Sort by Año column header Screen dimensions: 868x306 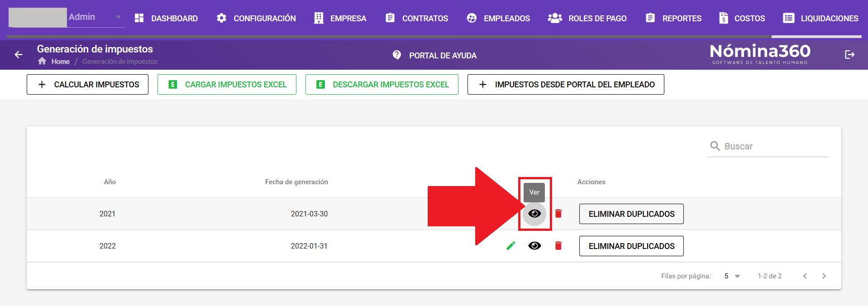[110, 182]
